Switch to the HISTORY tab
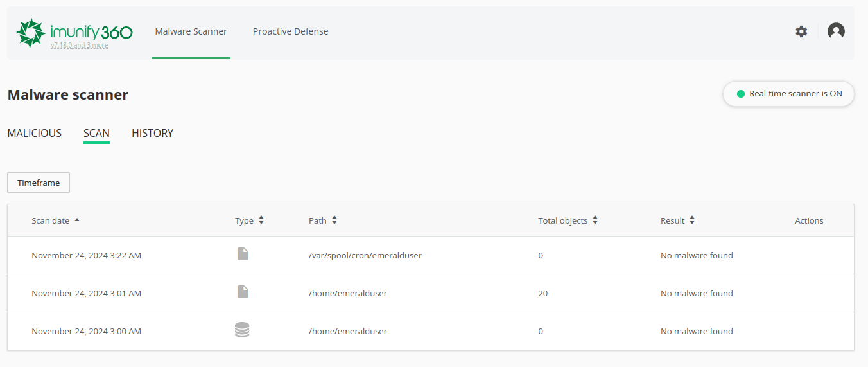Screen dimensions: 868x367 click(x=152, y=133)
